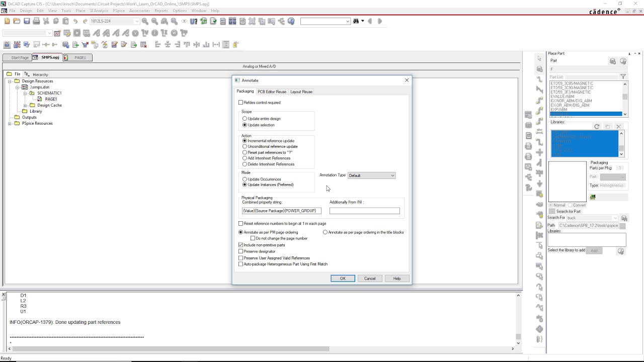This screenshot has width=644, height=362.
Task: Click the Zoom In magnifier icon
Action: pos(145,21)
